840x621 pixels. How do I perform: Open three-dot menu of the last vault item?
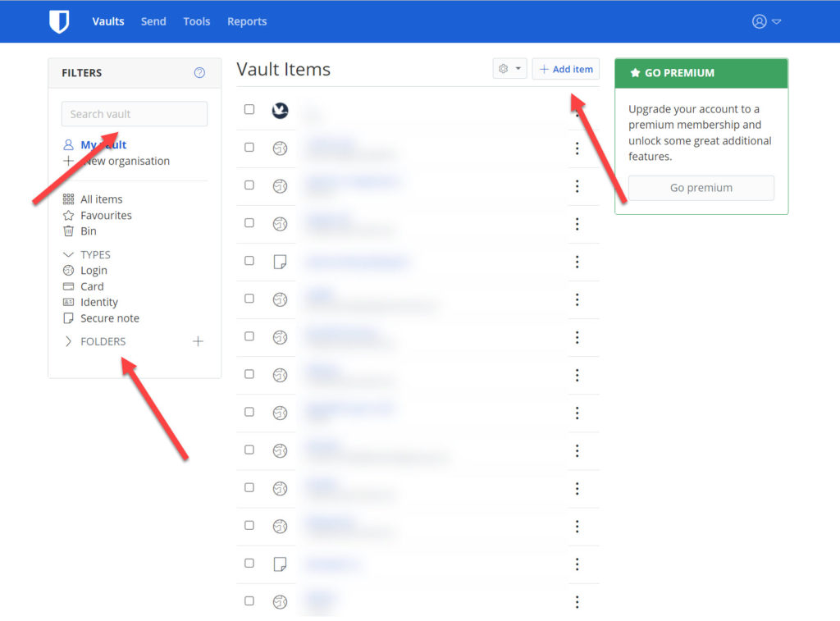coord(577,602)
